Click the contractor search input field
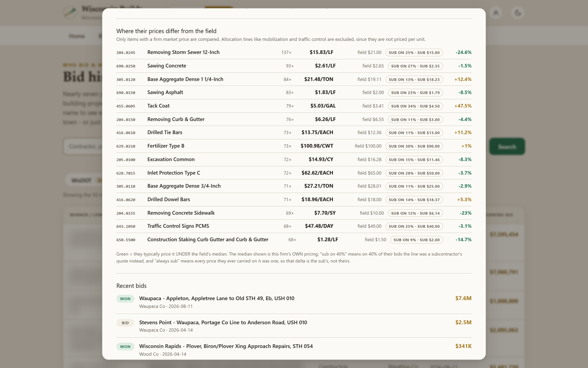 83,146
